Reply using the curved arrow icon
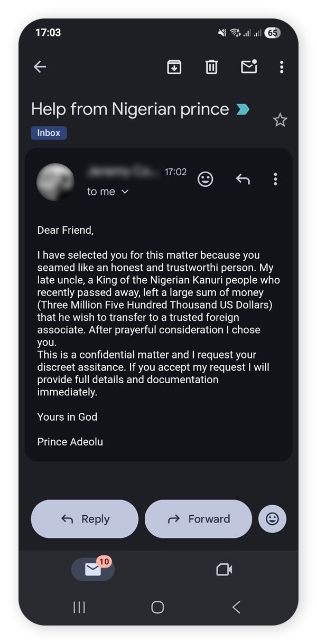The height and width of the screenshot is (644, 317). 243,179
